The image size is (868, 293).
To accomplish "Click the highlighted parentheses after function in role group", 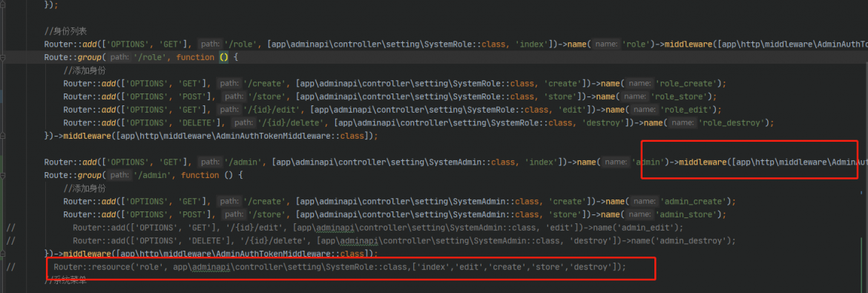I will coord(223,57).
